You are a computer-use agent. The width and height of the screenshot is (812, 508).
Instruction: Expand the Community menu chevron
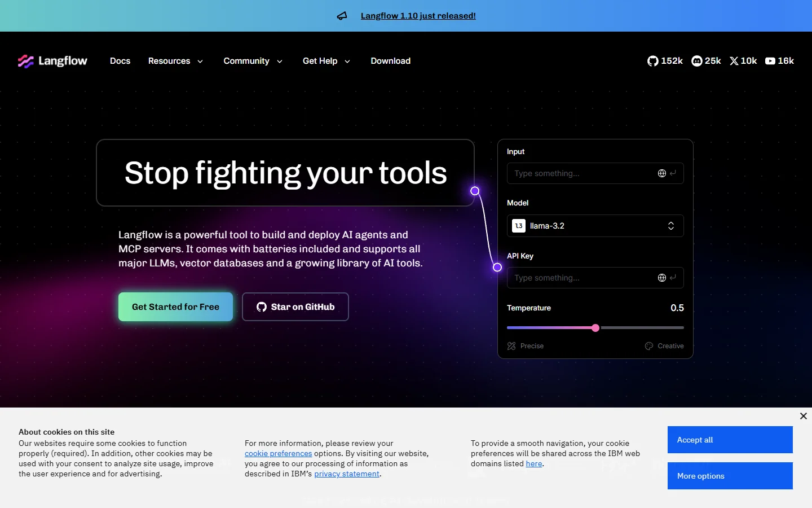pos(280,62)
